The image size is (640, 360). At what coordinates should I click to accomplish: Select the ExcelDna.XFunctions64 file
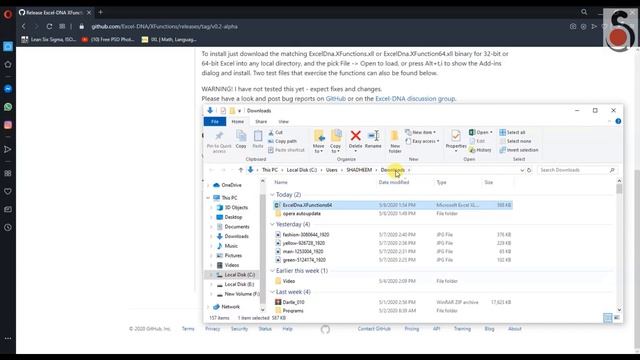pyautogui.click(x=393, y=205)
